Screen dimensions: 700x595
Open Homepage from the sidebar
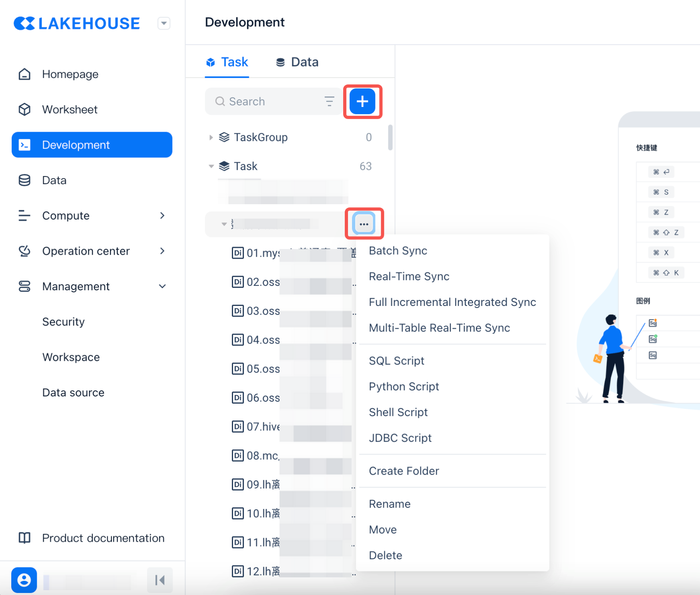tap(70, 74)
